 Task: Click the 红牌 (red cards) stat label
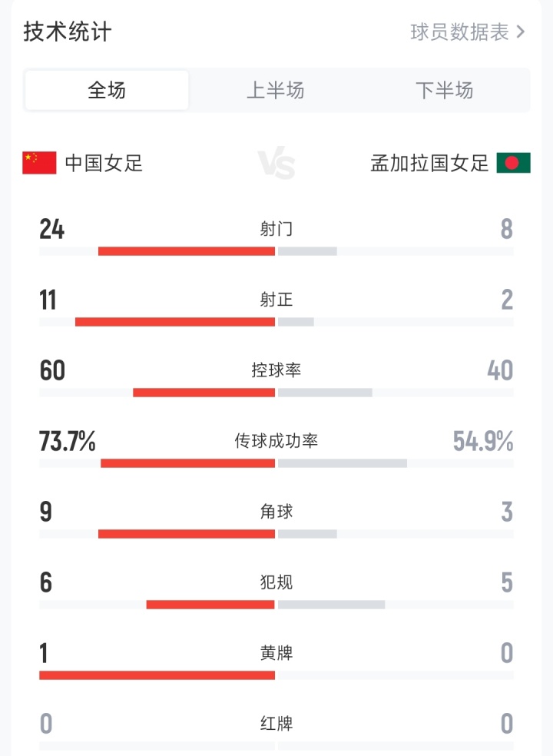click(276, 723)
